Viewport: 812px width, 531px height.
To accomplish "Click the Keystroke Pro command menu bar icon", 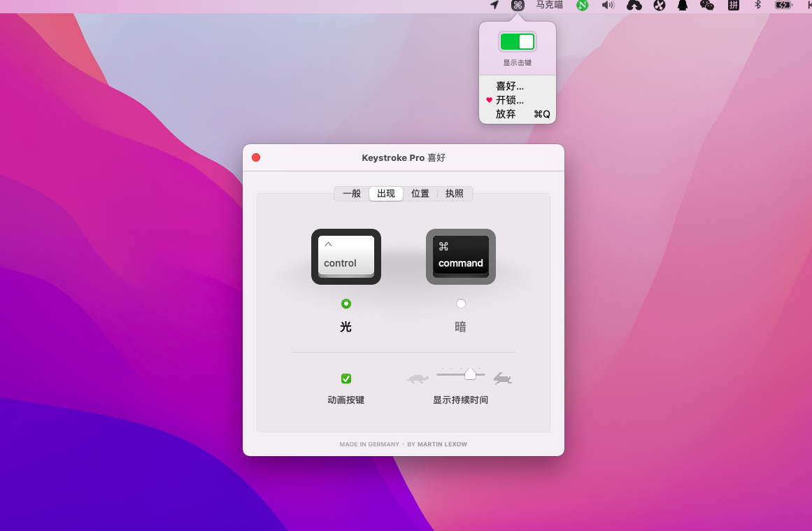I will click(x=518, y=6).
